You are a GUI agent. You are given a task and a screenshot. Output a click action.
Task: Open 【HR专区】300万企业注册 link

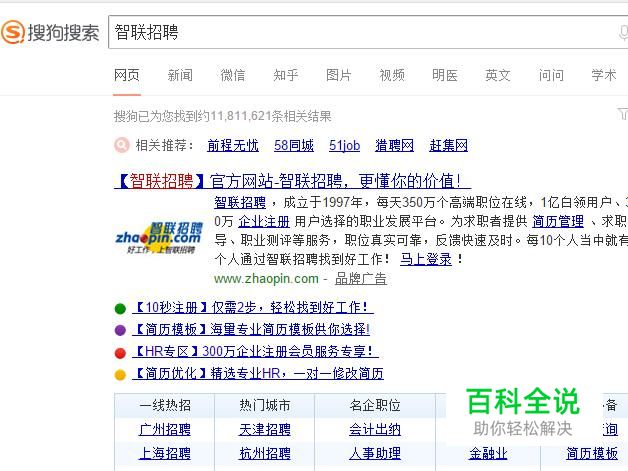[255, 351]
